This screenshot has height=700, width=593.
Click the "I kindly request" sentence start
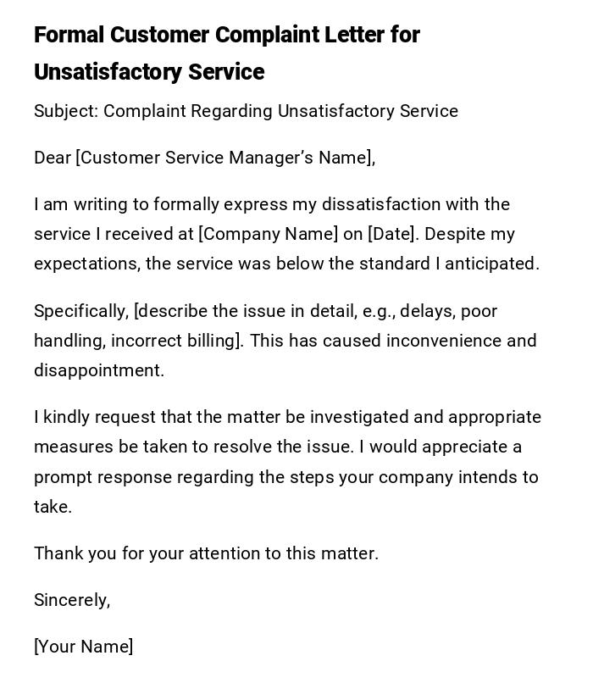point(90,417)
